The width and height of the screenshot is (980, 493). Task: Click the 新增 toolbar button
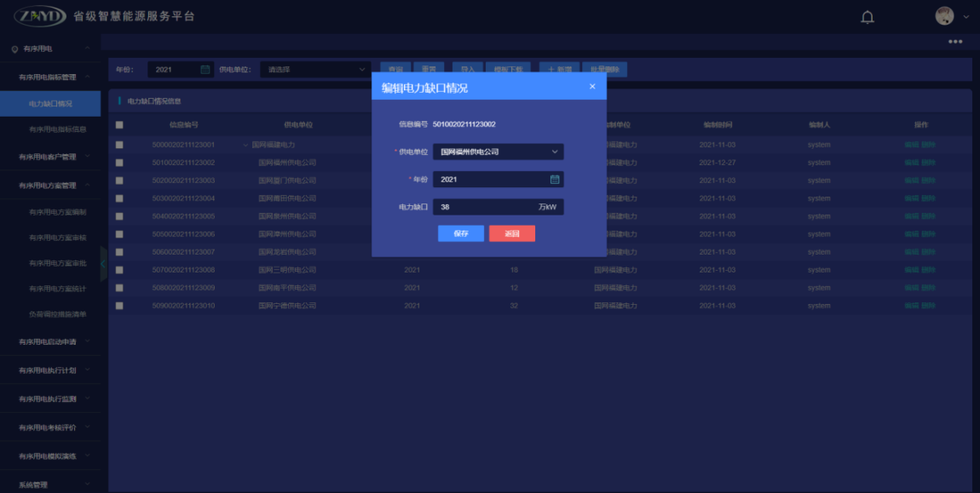[559, 69]
